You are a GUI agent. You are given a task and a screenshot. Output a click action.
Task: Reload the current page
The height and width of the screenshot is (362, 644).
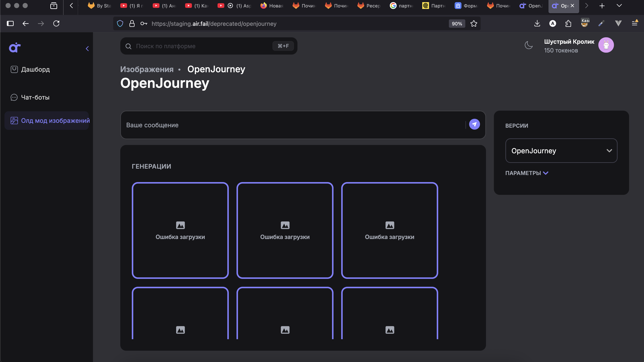[x=56, y=23]
